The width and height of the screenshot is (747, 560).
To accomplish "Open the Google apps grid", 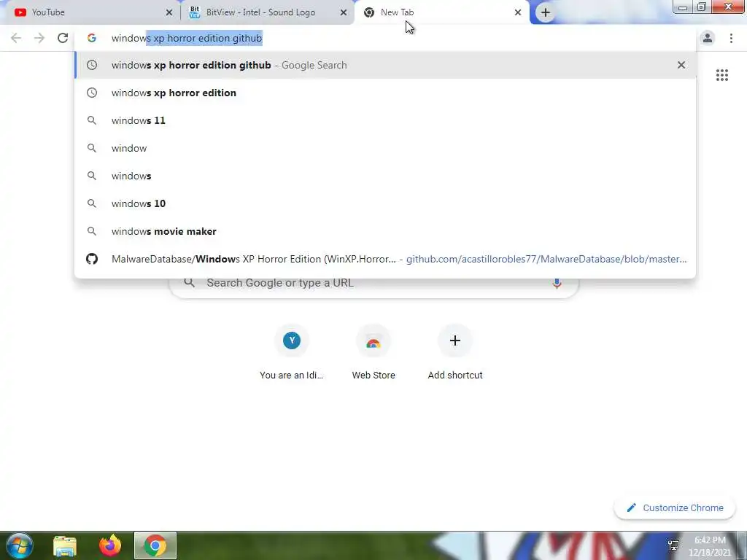I will (x=721, y=75).
